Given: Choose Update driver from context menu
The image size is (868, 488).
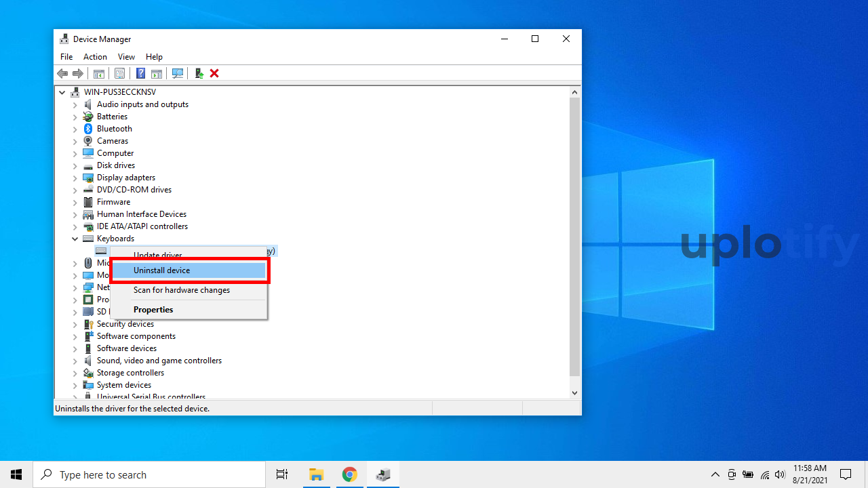Looking at the screenshot, I should tap(189, 255).
